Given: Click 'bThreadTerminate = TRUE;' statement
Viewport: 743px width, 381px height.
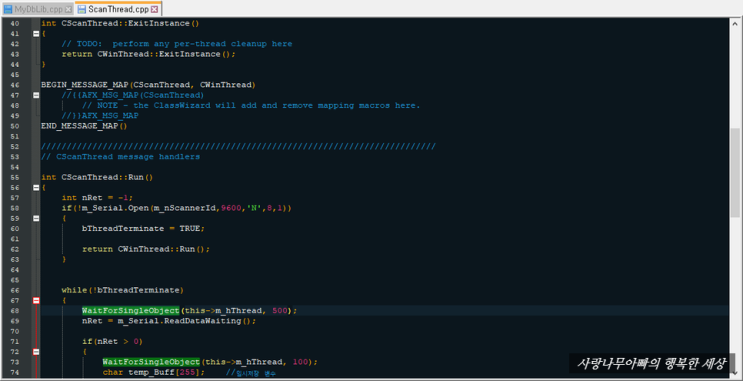Looking at the screenshot, I should pos(143,228).
